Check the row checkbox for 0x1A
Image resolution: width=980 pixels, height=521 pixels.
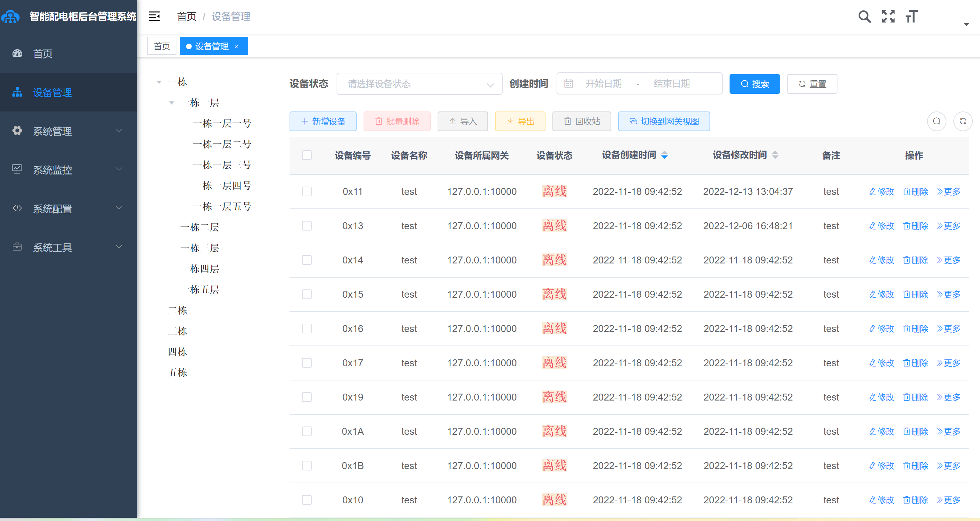pyautogui.click(x=306, y=431)
